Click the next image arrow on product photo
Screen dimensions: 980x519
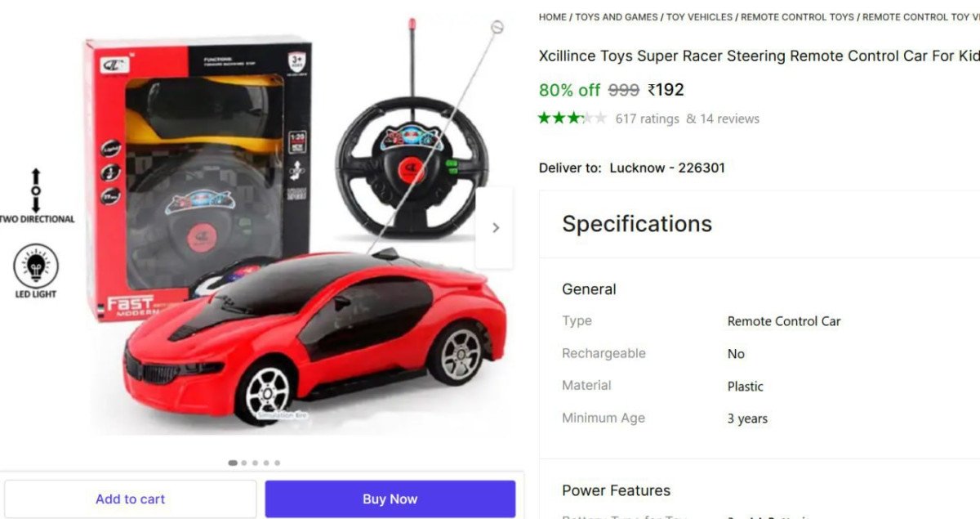(495, 228)
